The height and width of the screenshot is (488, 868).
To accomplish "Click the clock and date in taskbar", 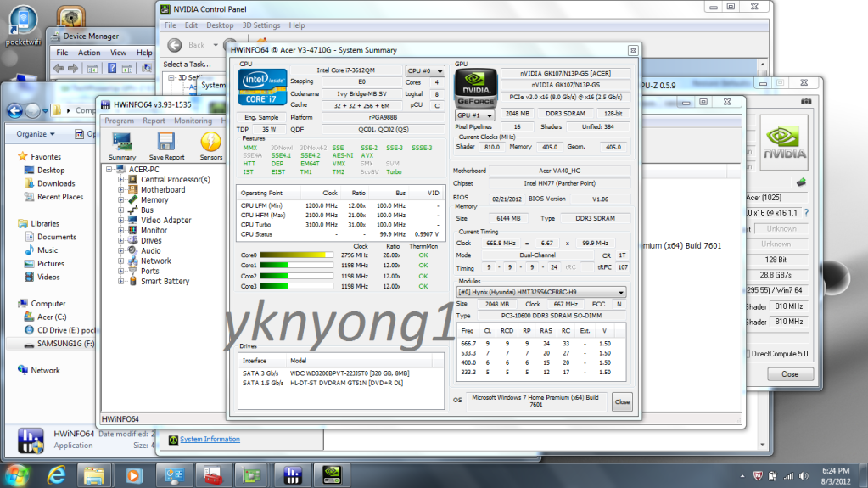I will pyautogui.click(x=836, y=476).
